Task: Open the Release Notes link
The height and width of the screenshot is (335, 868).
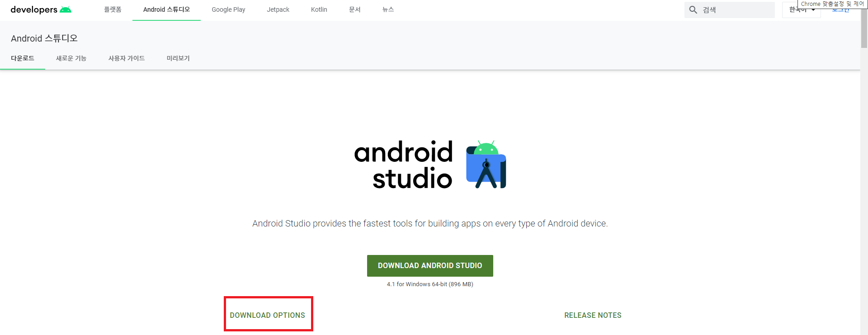Action: point(593,315)
